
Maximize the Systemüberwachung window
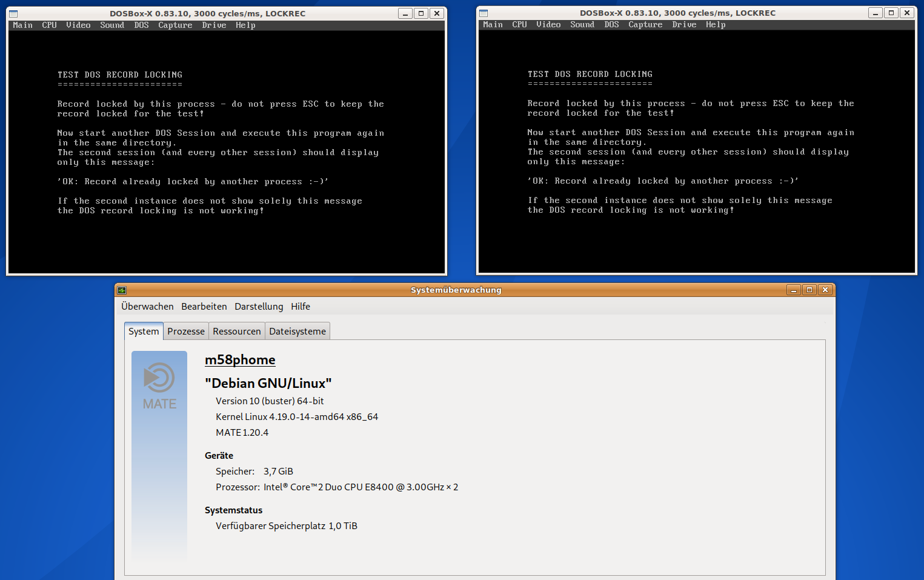[x=809, y=290]
